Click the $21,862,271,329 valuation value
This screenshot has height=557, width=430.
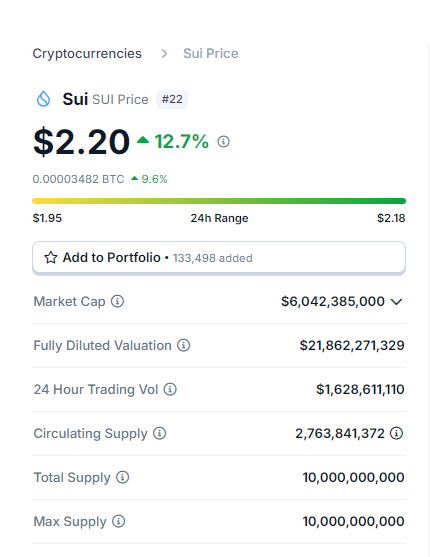tap(352, 345)
